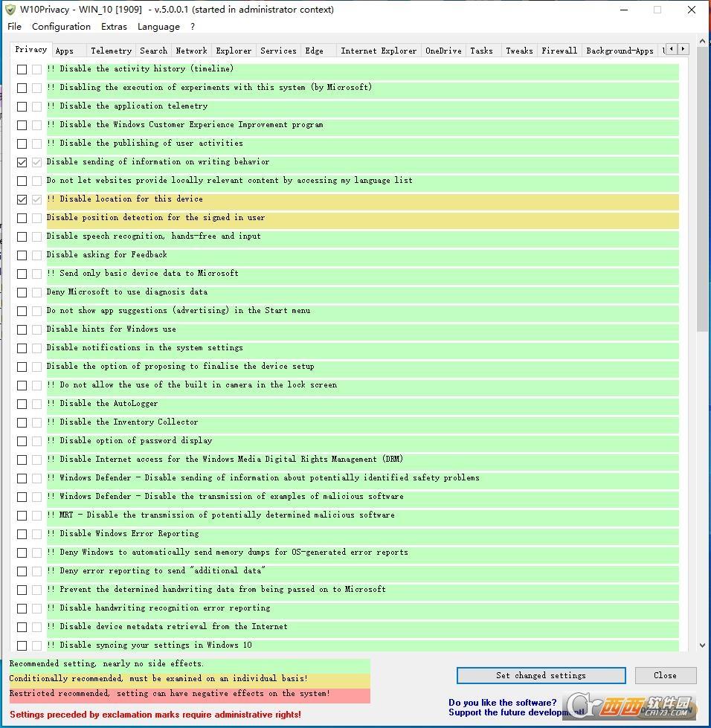Click 'Disable position detection for the signed in user' text
The width and height of the screenshot is (711, 728).
pyautogui.click(x=155, y=217)
